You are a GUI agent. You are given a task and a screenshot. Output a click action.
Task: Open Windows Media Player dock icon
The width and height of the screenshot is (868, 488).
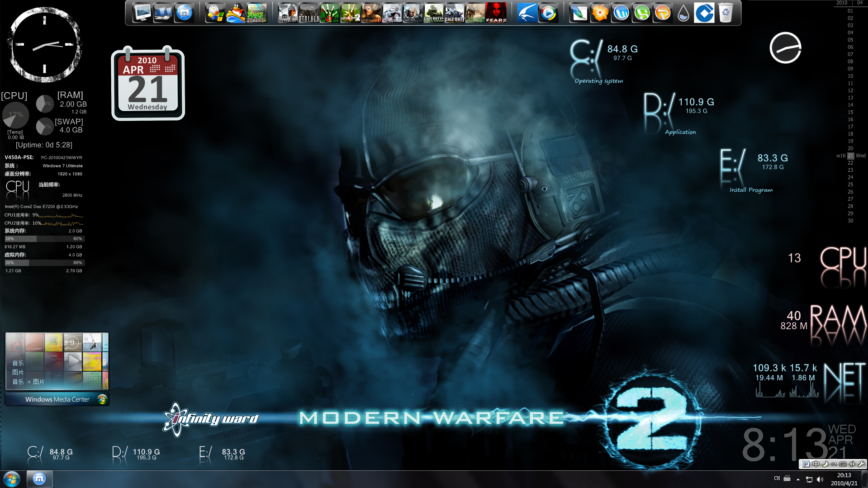click(548, 13)
